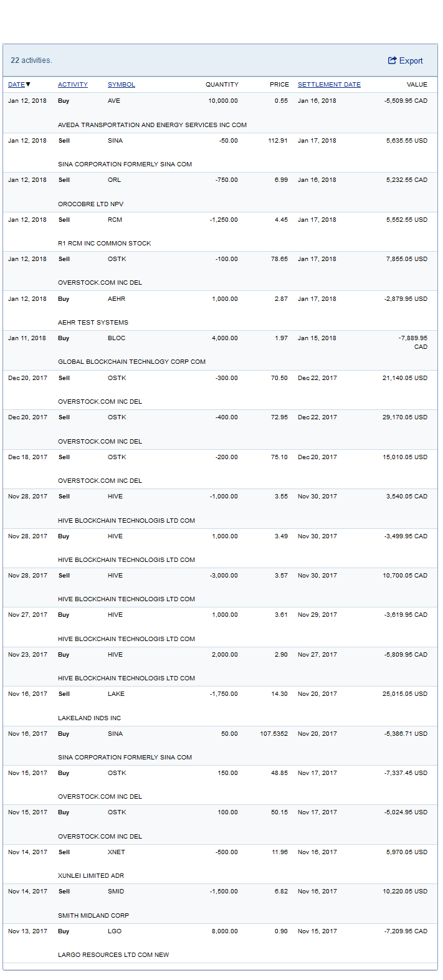Viewport: 443px width, 980px height.
Task: Sort activities by the DATE column
Action: click(16, 85)
